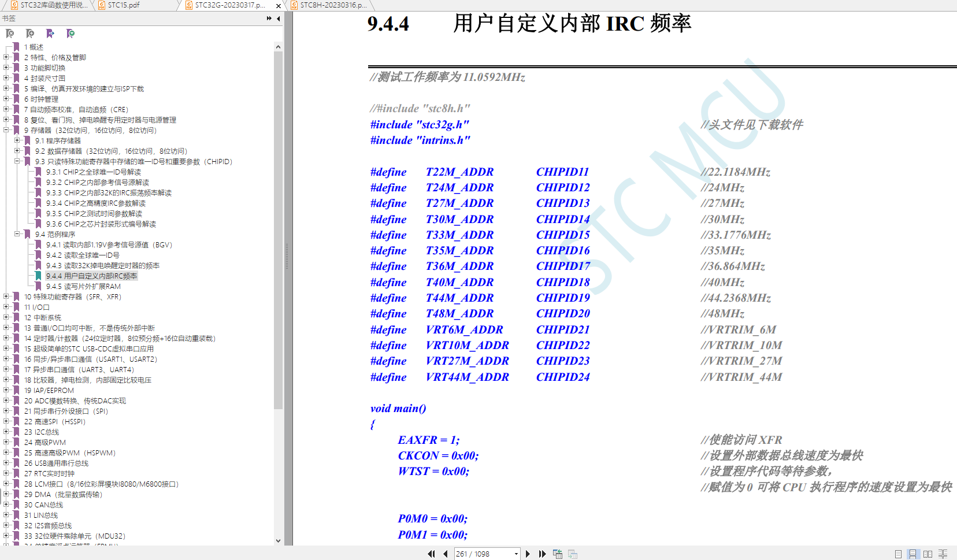Click the panel splitter grip handle

coord(287,256)
